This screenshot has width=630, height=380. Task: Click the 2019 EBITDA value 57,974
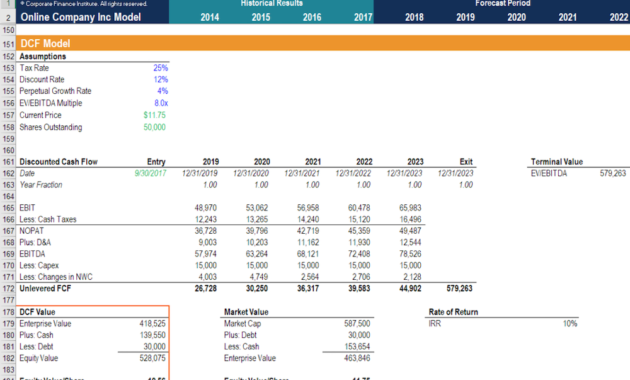[205, 254]
